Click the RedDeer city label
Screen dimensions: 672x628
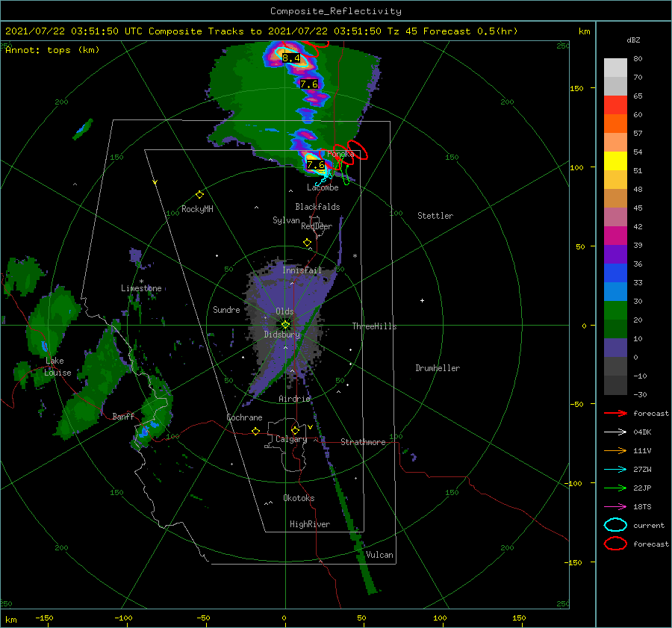pos(317,226)
